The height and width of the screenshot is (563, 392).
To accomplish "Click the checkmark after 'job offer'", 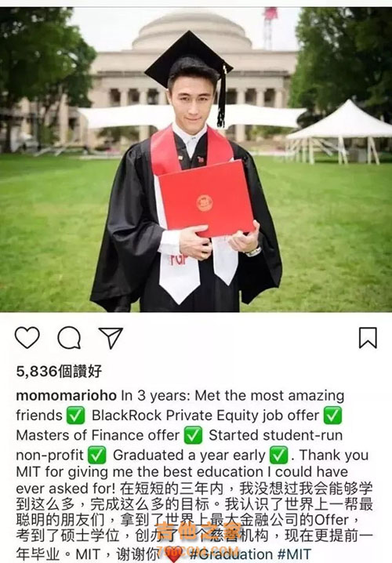I will pyautogui.click(x=332, y=416).
